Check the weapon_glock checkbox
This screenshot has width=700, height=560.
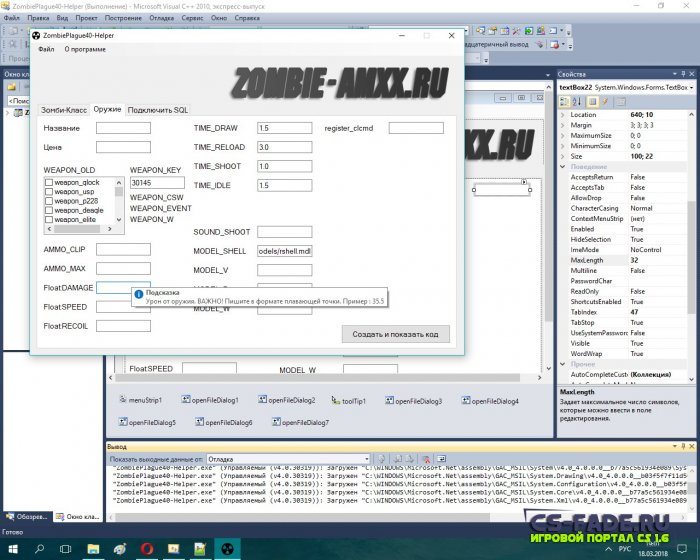(x=49, y=182)
